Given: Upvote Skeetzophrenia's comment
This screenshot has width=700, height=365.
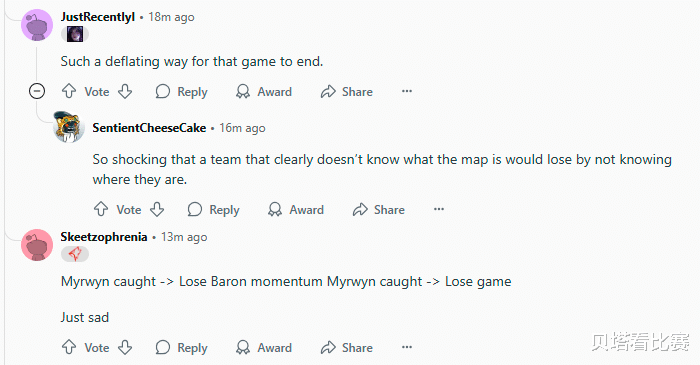Looking at the screenshot, I should click(69, 347).
